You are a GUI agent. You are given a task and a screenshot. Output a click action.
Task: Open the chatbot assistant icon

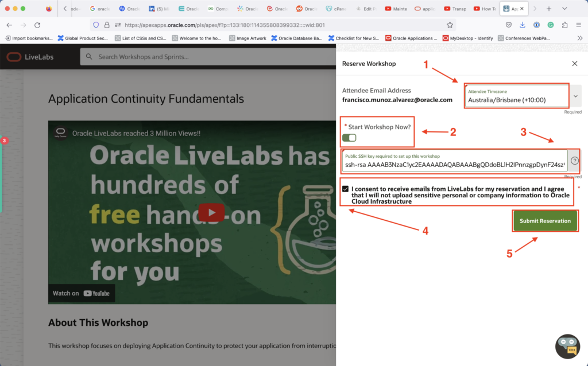567,346
